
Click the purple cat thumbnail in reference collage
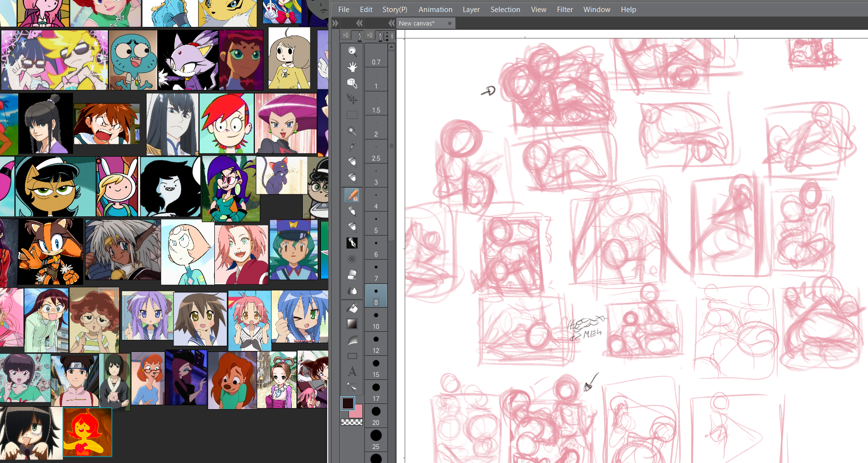188,60
